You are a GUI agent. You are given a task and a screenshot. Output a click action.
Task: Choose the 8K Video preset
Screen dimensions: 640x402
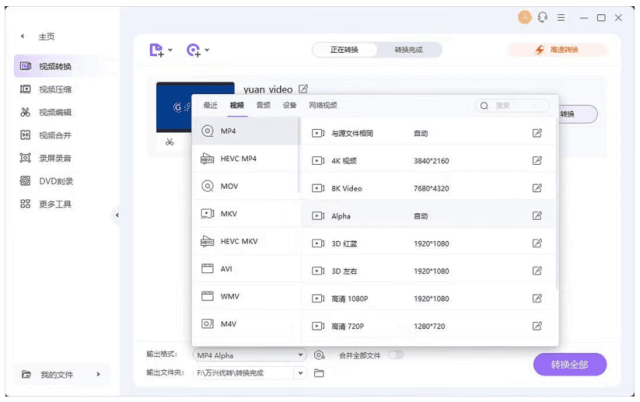coord(428,188)
